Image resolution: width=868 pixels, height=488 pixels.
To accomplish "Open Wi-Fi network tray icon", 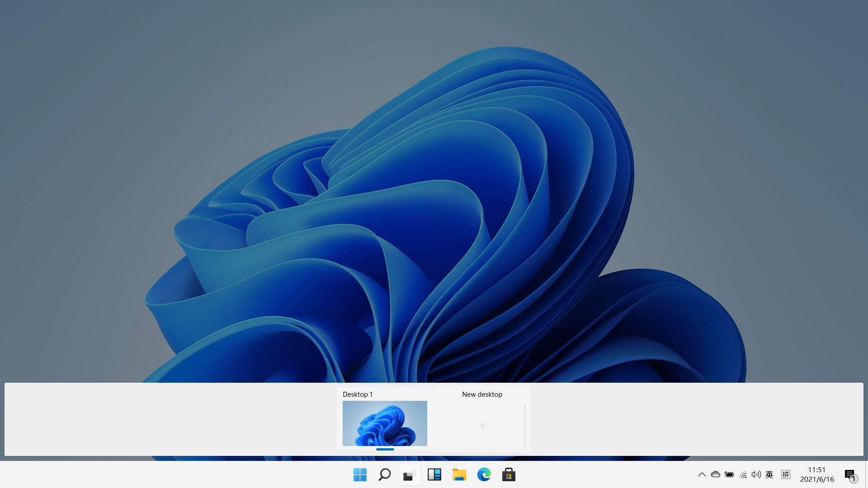I will 743,474.
